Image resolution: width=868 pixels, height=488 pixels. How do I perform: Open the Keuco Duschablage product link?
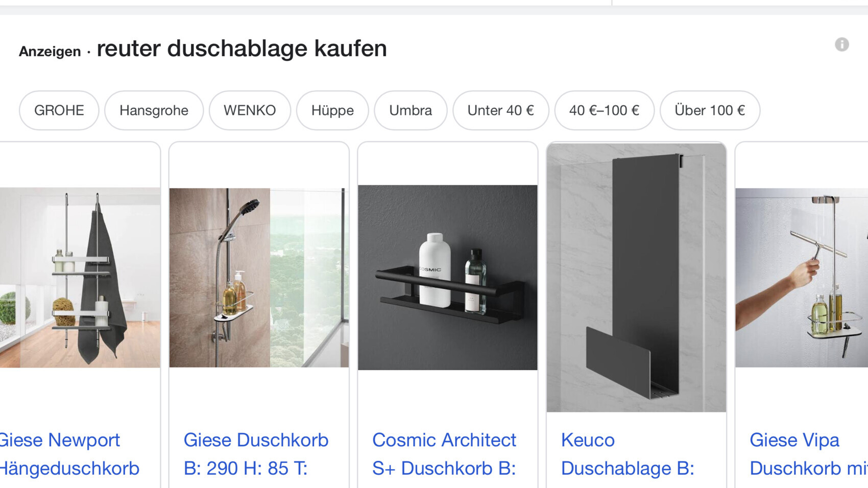628,454
